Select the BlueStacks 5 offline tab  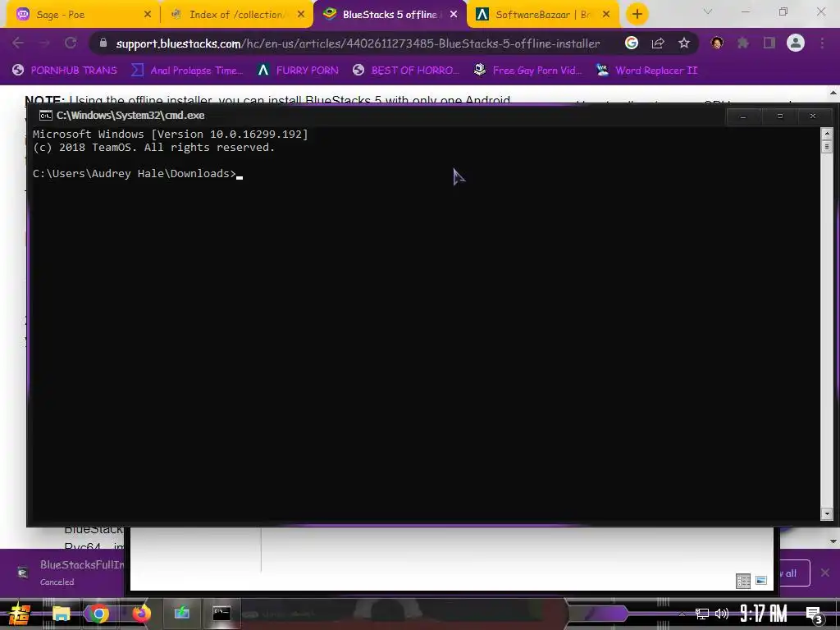[x=390, y=15]
